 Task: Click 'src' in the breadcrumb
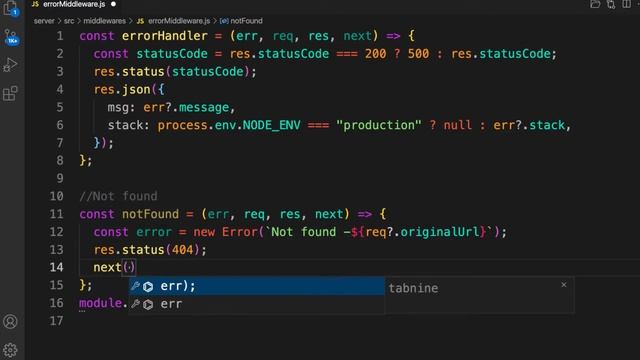[69, 21]
